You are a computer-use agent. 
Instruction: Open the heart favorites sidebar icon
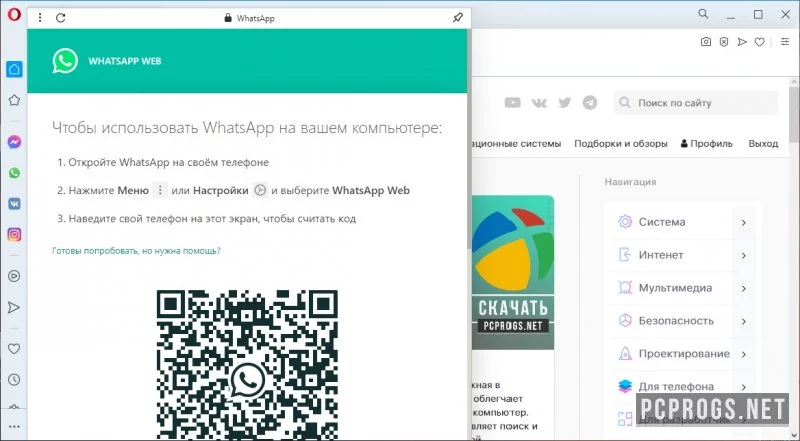(14, 349)
